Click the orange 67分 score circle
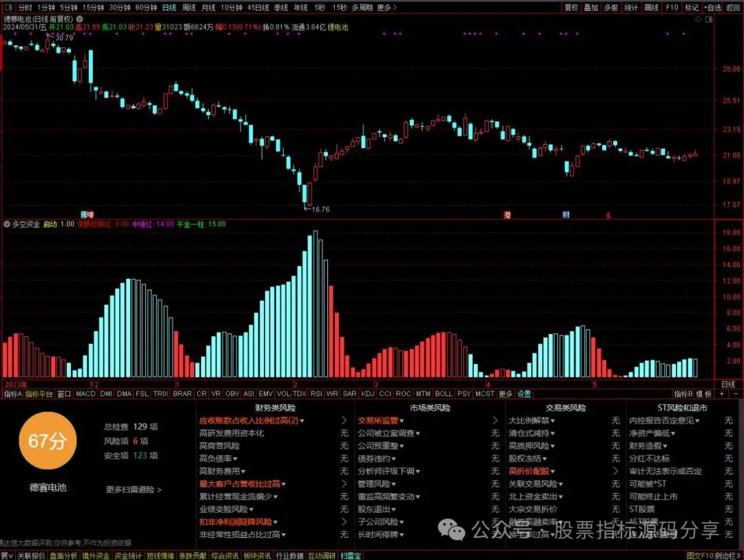 (x=48, y=441)
